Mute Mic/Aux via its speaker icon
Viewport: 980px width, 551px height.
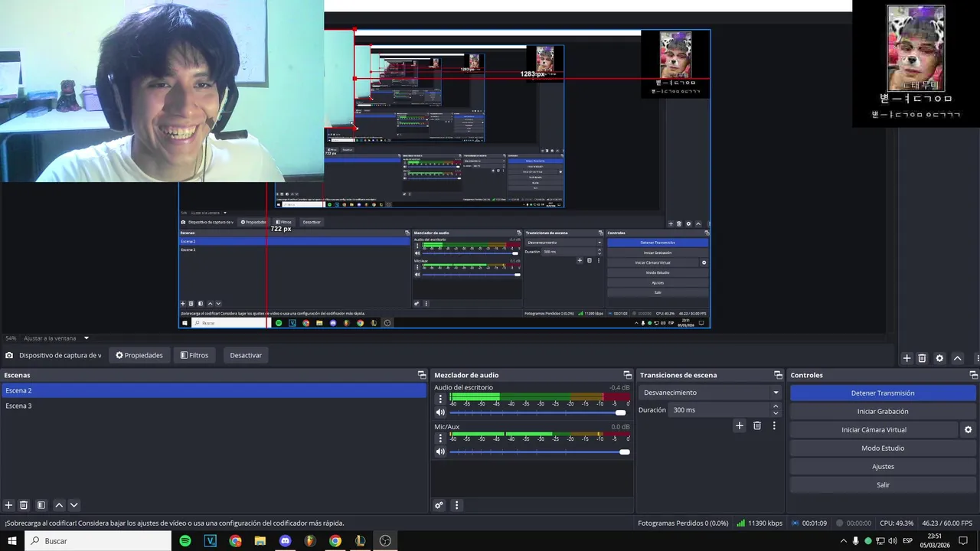point(440,452)
